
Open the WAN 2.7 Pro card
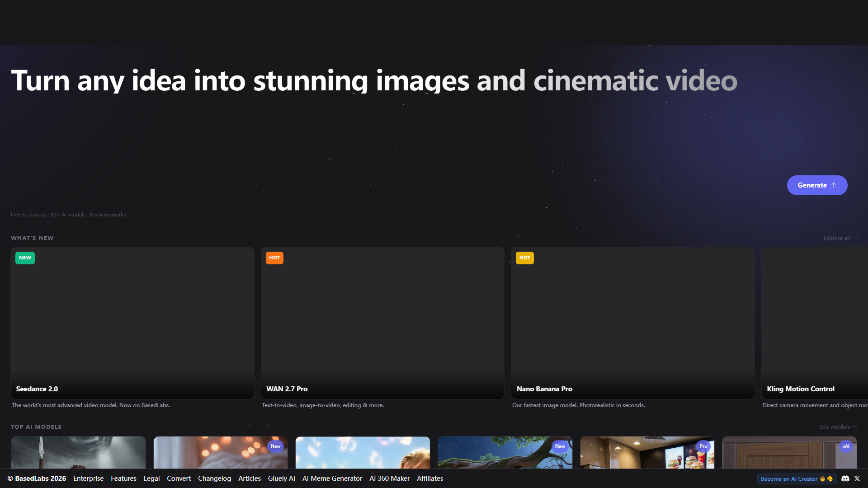(x=382, y=323)
